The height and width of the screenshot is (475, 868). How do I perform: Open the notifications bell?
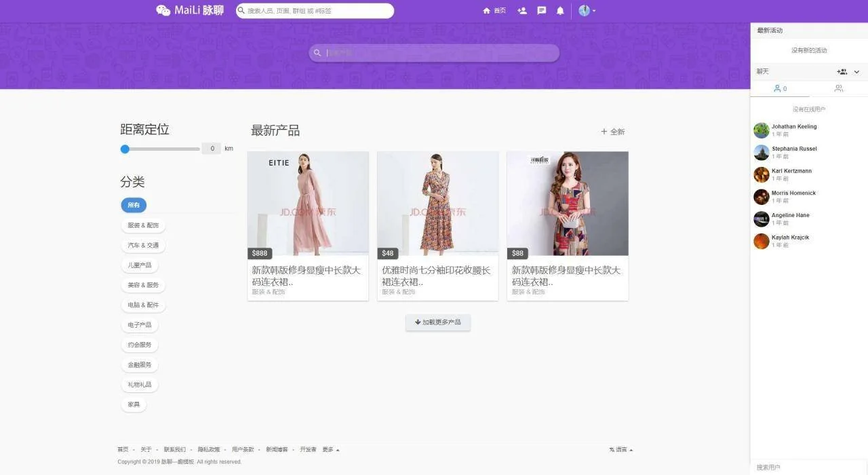tap(560, 11)
